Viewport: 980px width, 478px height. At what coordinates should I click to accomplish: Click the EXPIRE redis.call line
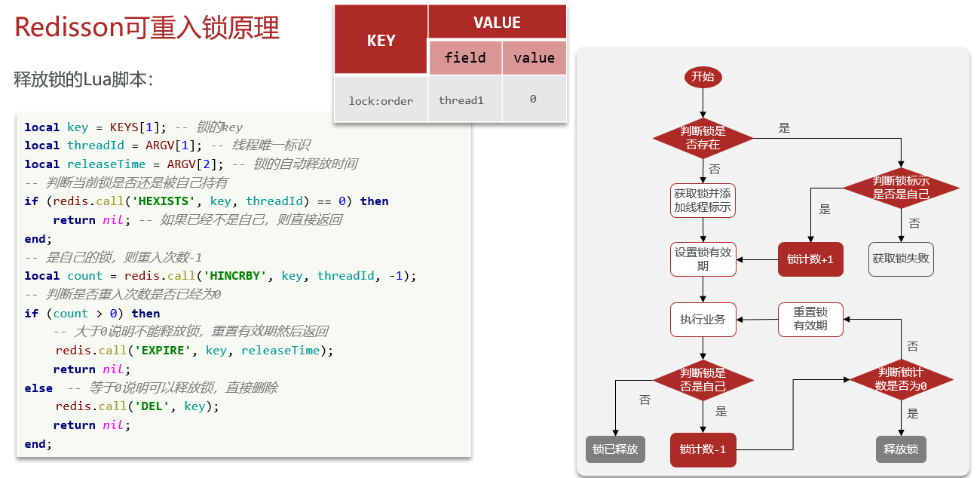[x=194, y=351]
